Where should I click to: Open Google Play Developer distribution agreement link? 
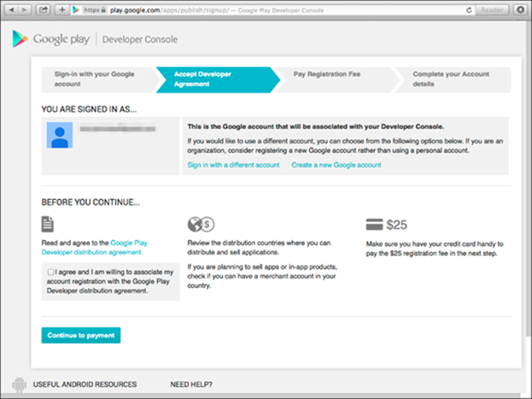pos(95,247)
